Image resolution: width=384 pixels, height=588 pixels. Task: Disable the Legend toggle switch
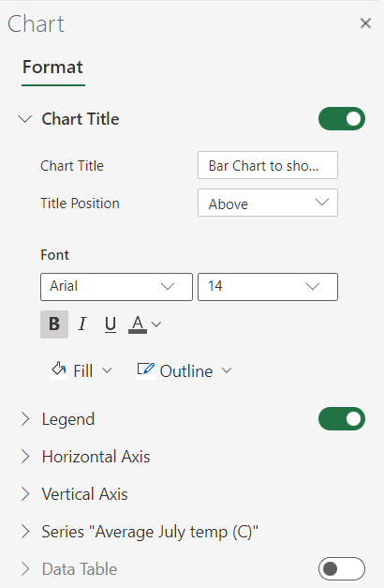tap(342, 419)
